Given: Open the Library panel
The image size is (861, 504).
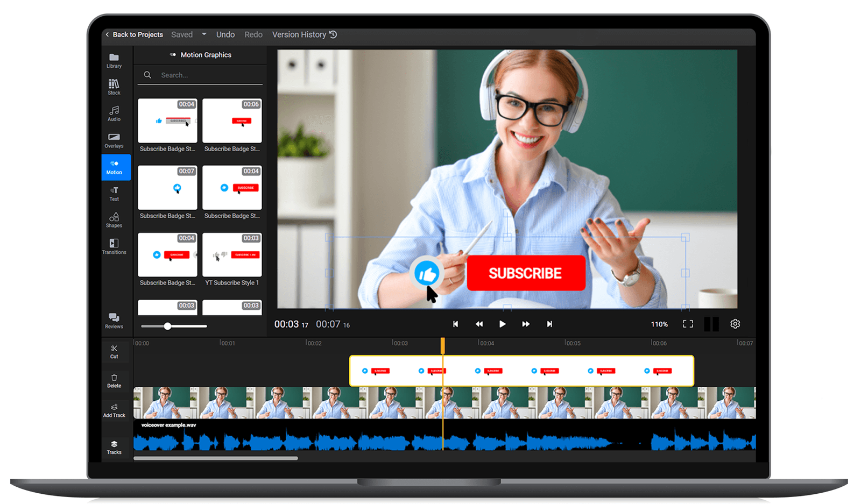Looking at the screenshot, I should 114,61.
